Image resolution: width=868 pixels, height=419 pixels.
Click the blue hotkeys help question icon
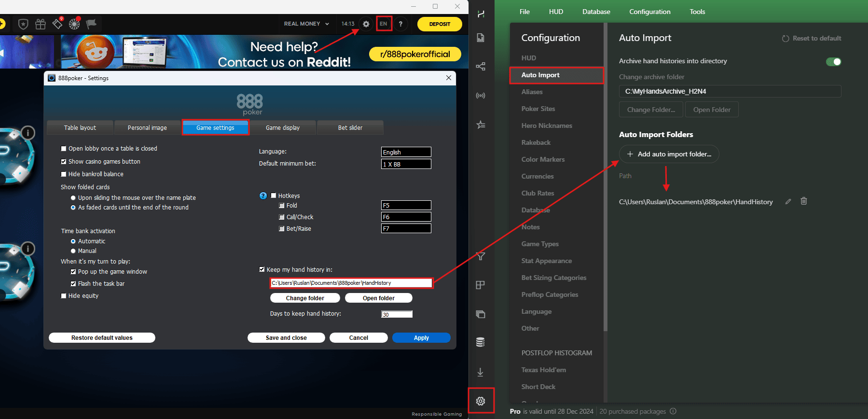[263, 196]
